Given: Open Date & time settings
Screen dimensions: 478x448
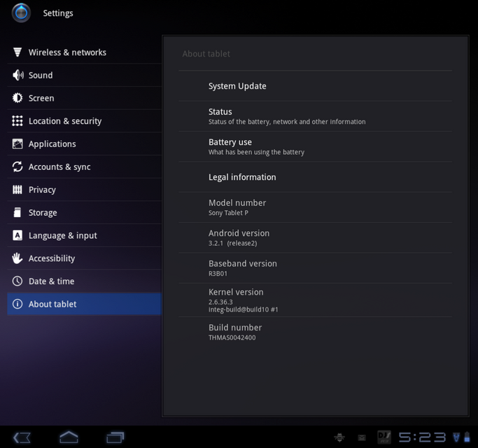Looking at the screenshot, I should [x=85, y=281].
